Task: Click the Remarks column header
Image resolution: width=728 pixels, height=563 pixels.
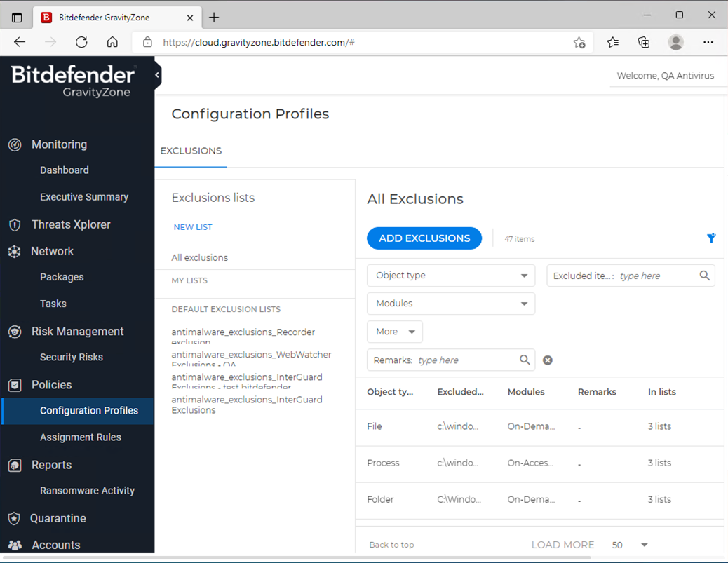Action: (597, 392)
